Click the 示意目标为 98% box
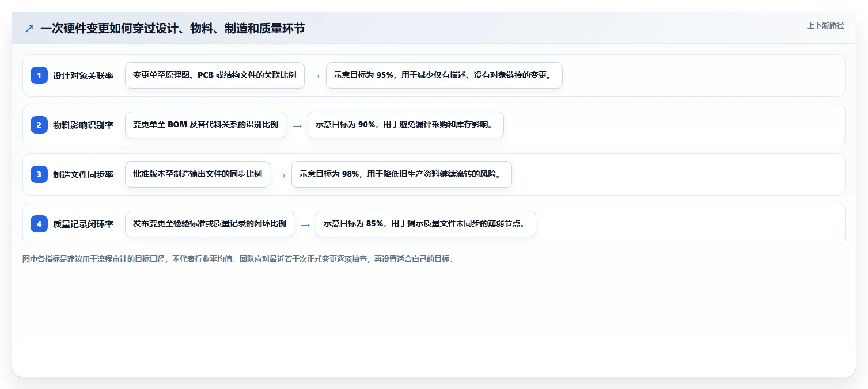This screenshot has width=868, height=389. [401, 174]
